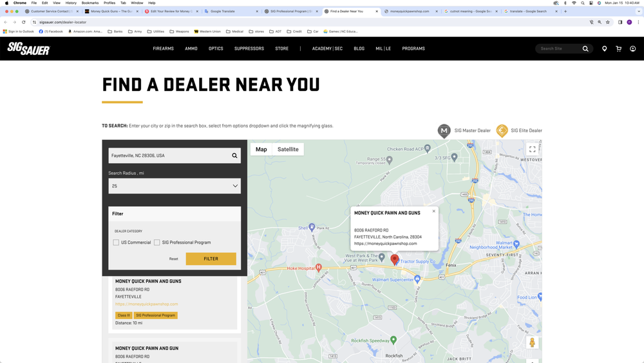Click the Fayetteville location search field
This screenshot has height=363, width=644.
[x=167, y=155]
